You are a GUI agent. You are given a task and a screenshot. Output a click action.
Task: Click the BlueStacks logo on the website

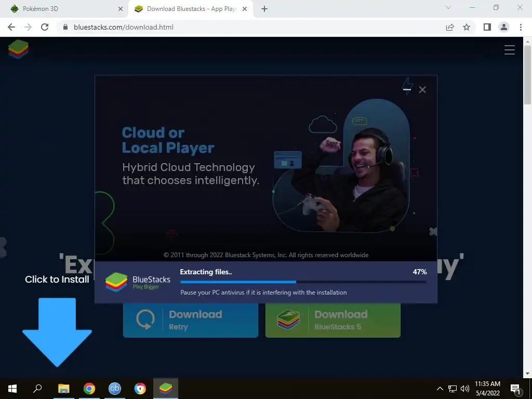pyautogui.click(x=18, y=49)
